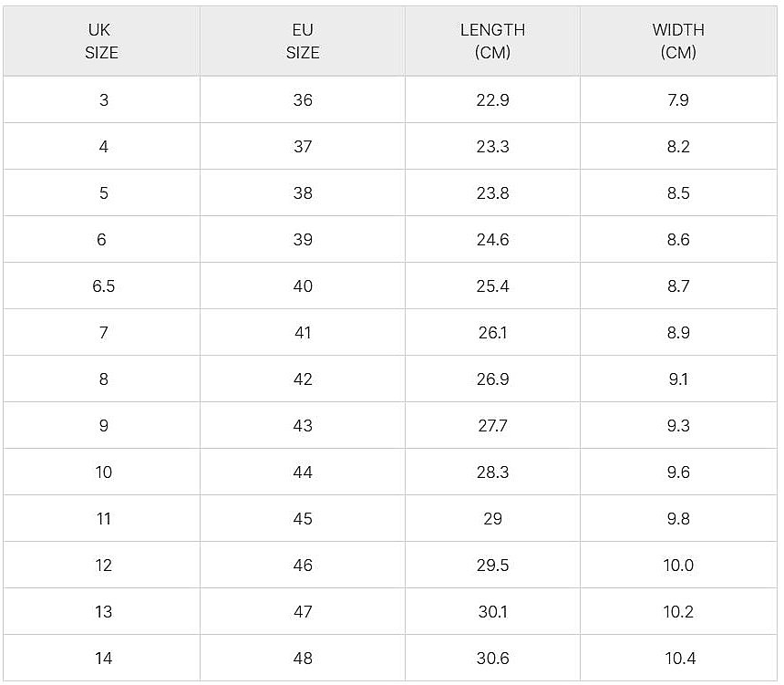Select the 9.6 width cell
The image size is (784, 685).
[x=678, y=472]
